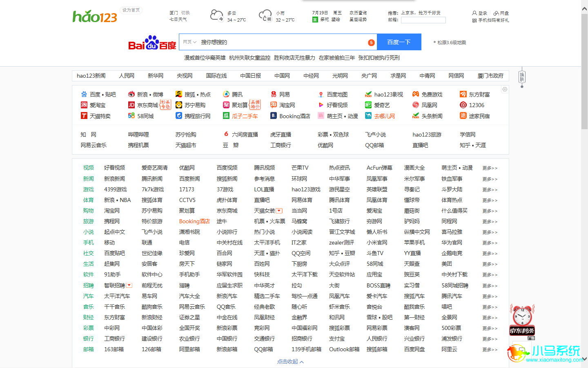The image size is (588, 368).
Task: Open the 新浪微博 icon link
Action: tap(131, 94)
